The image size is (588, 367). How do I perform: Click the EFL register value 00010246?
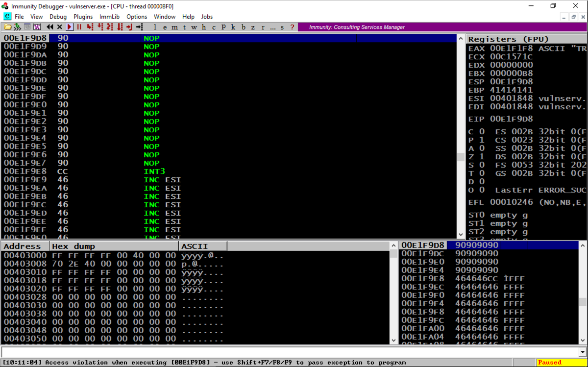coord(511,202)
